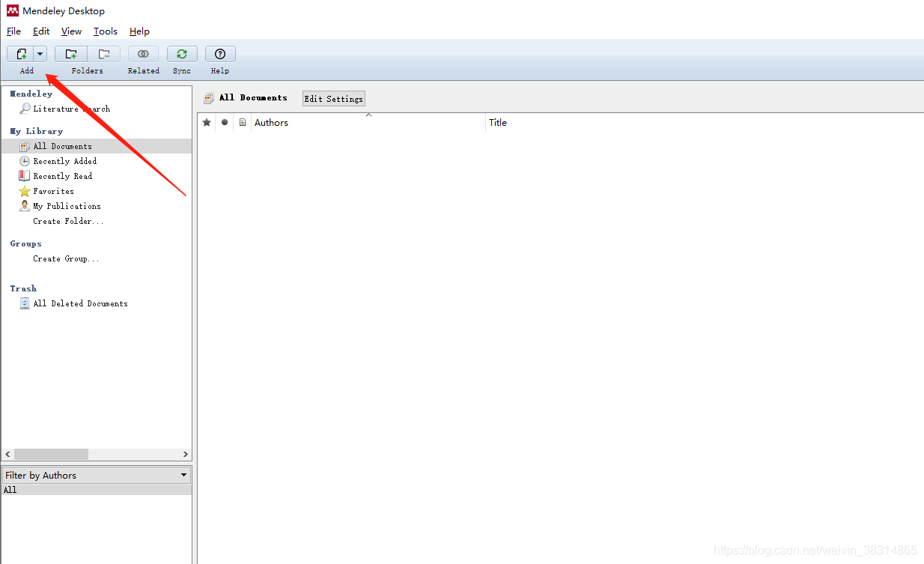Click the All Deleted Documents trash icon
This screenshot has height=564, width=924.
click(x=25, y=303)
